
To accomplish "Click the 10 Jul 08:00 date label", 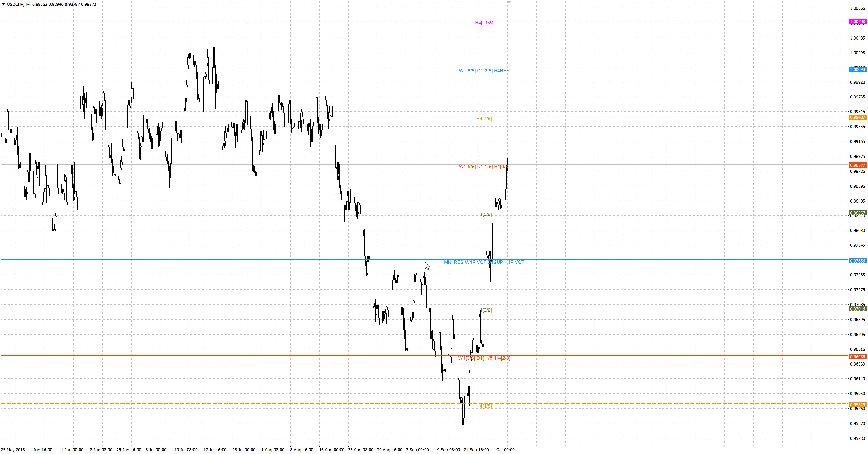I will [186, 450].
